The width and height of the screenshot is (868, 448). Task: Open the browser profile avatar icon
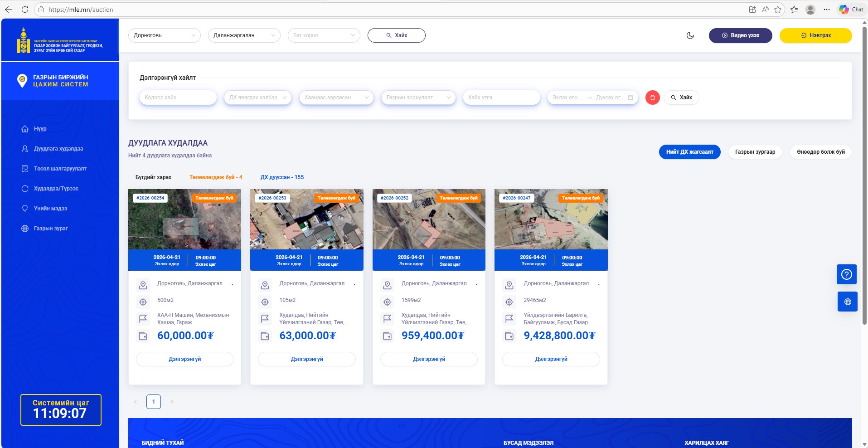tap(810, 10)
